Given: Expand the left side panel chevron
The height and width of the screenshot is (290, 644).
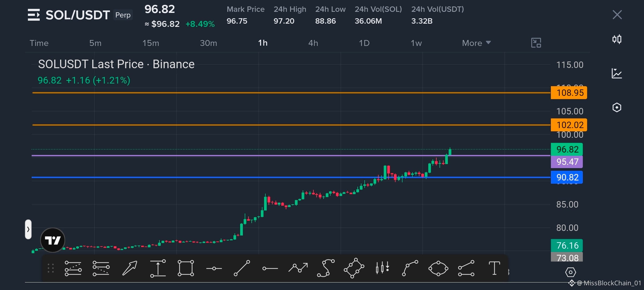Looking at the screenshot, I should point(28,229).
